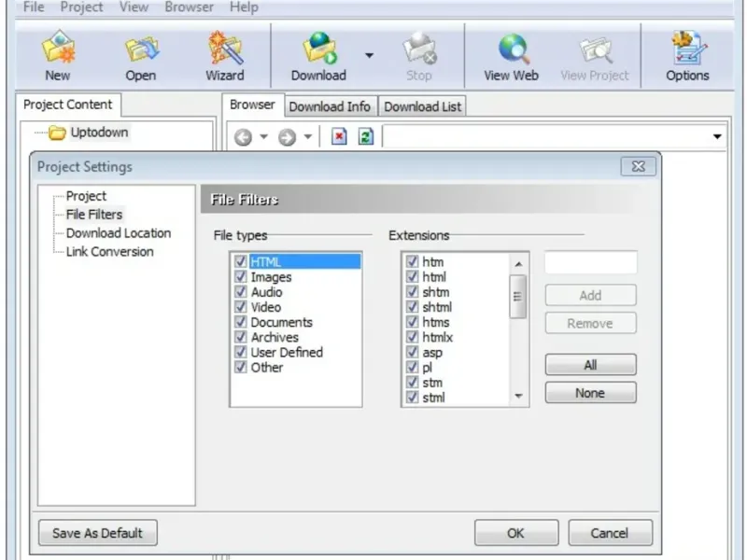Toggle the Documents file type checkbox
The width and height of the screenshot is (747, 560).
click(241, 322)
